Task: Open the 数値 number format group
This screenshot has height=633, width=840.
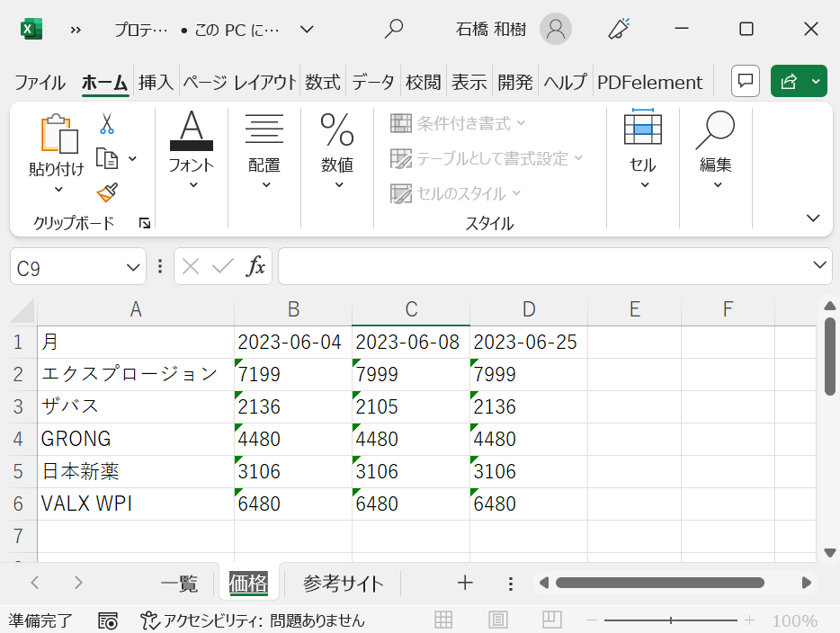Action: pos(337,149)
